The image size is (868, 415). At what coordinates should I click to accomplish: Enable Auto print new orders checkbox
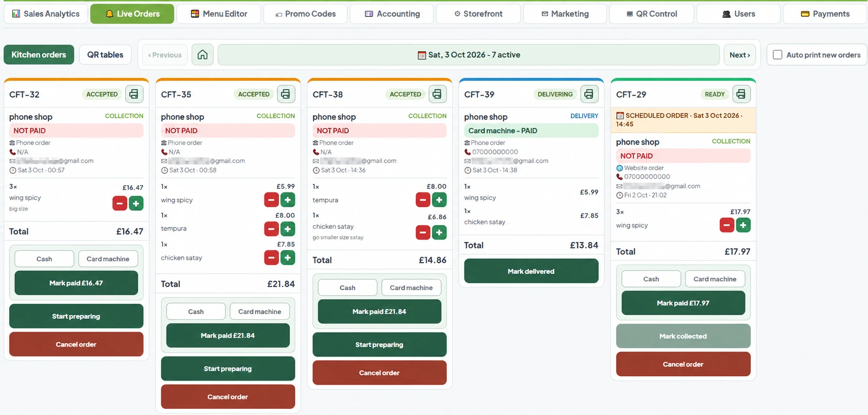coord(778,55)
